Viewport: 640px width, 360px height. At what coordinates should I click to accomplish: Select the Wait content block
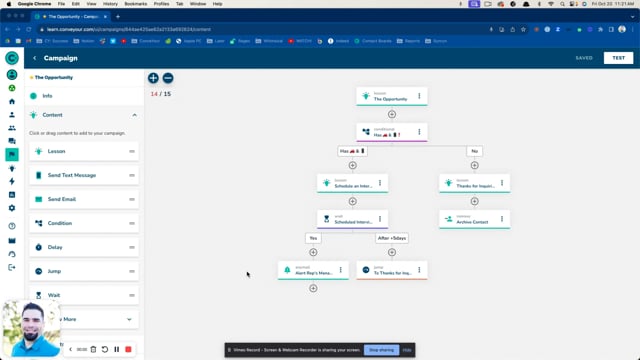coord(84,295)
